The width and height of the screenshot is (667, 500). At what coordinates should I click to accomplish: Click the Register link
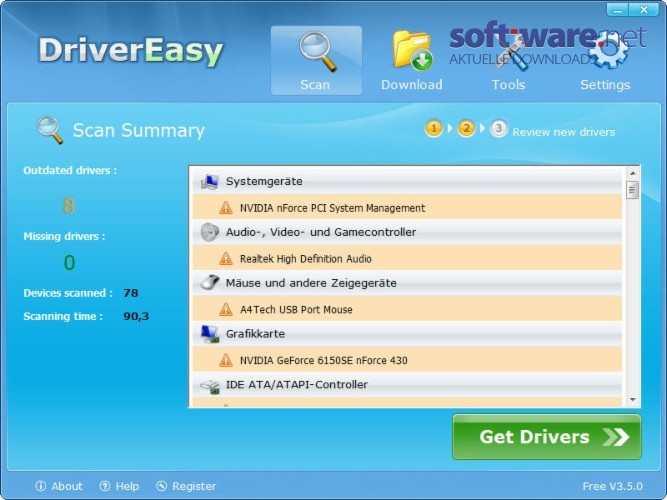point(194,486)
